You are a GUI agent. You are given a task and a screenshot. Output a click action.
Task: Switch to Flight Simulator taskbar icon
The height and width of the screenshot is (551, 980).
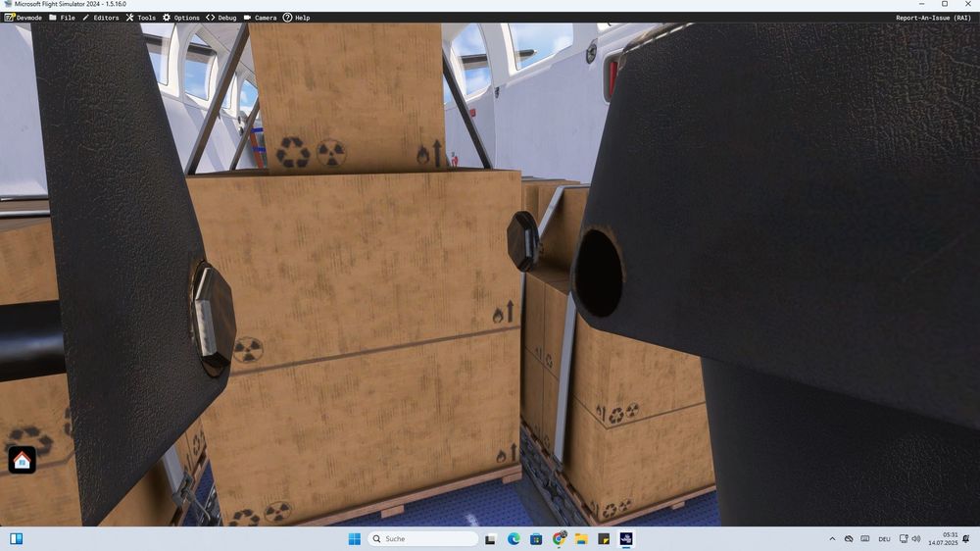[x=626, y=539]
